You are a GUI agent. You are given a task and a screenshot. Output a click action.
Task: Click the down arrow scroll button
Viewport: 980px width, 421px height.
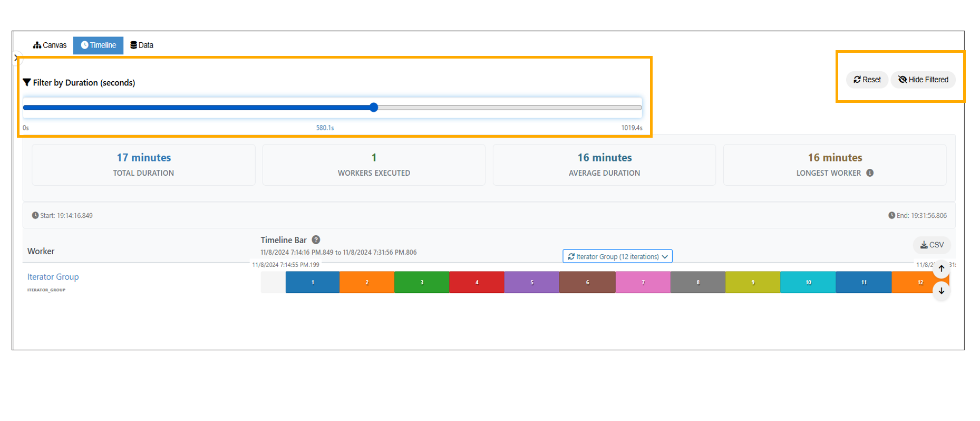click(x=942, y=291)
